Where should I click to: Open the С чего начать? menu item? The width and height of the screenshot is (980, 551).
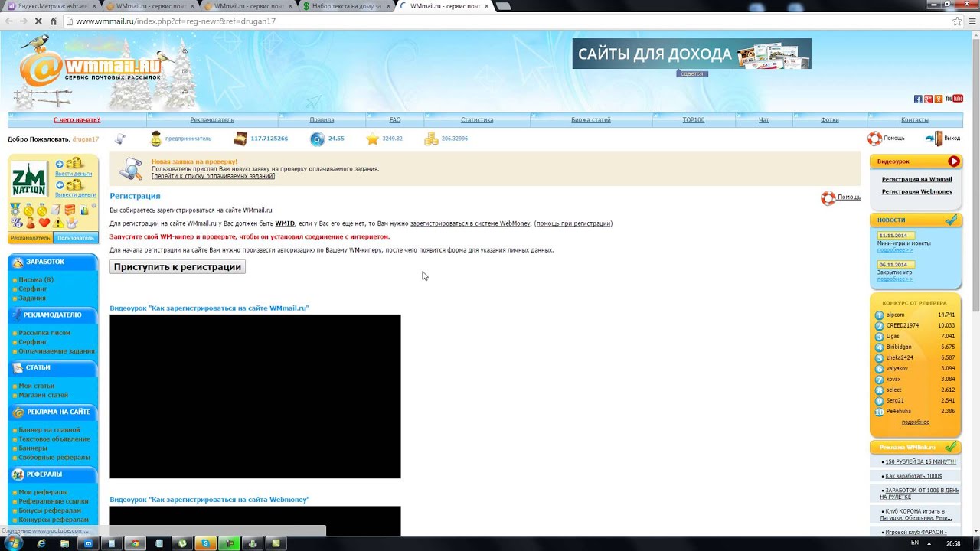[x=77, y=120]
